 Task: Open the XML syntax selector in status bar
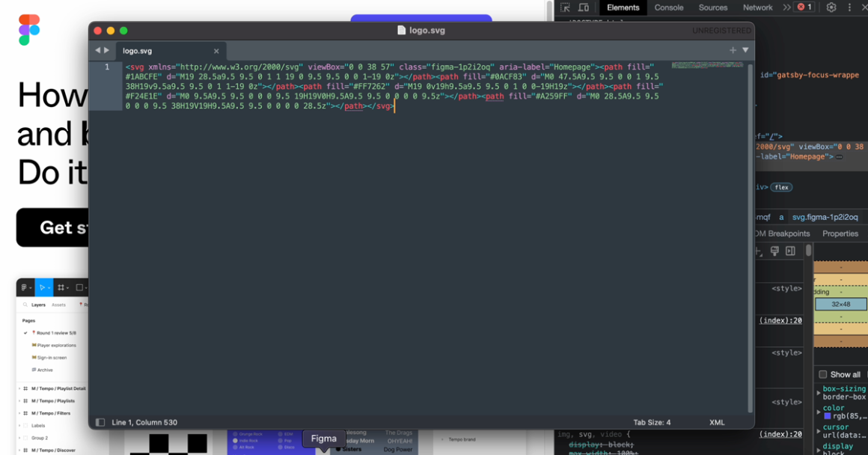point(716,423)
